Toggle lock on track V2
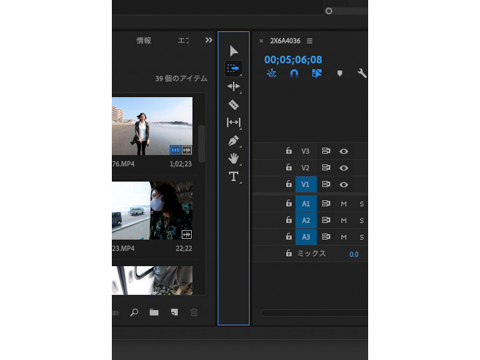The image size is (480, 360). [x=289, y=167]
